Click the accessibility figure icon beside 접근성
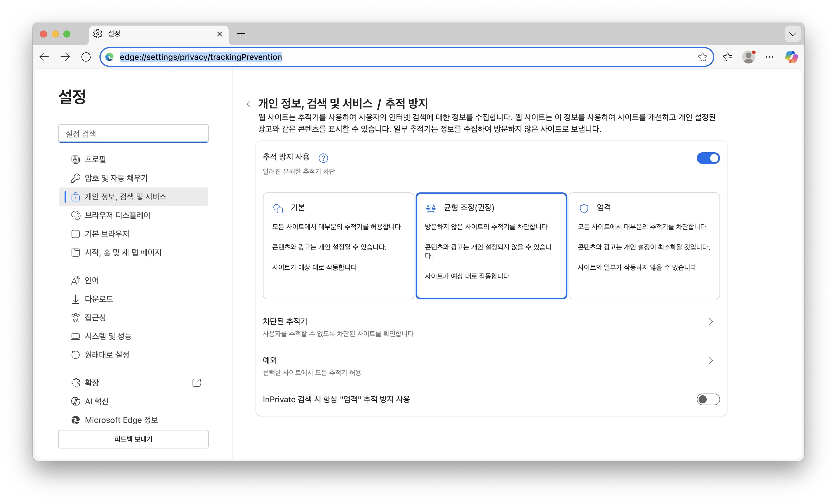837x504 pixels. [x=75, y=318]
